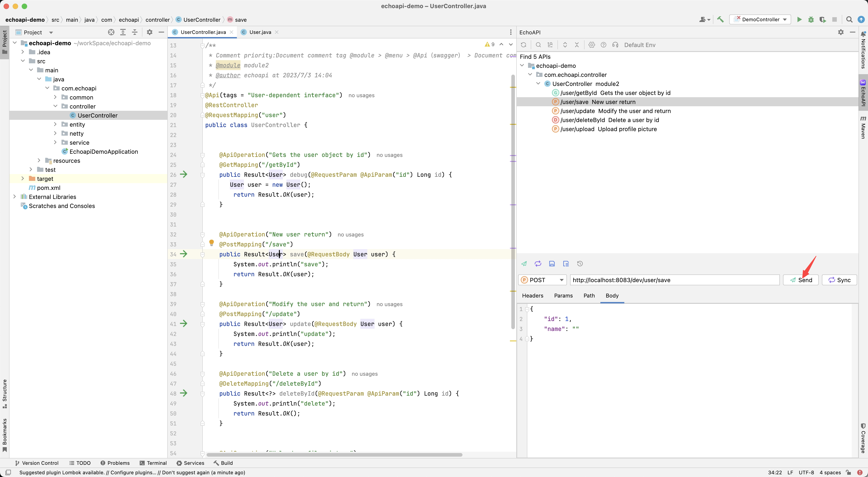Close the UserController.java tab
This screenshot has height=477, width=868.
[231, 32]
